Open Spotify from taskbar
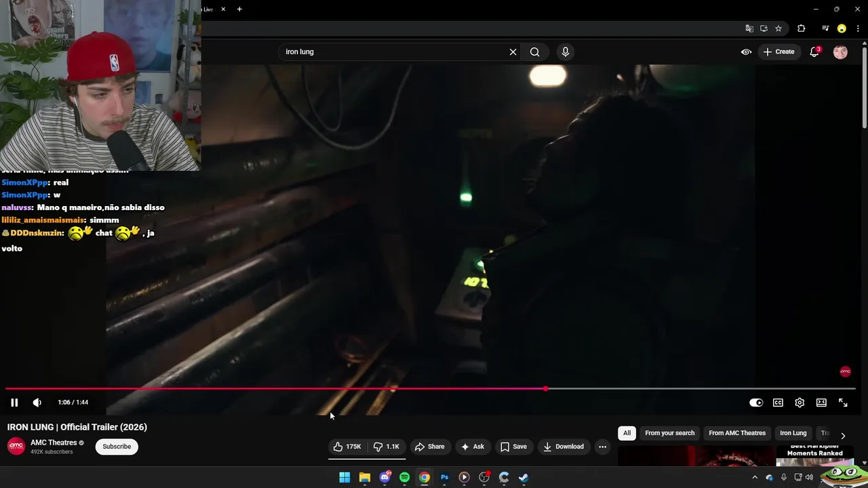This screenshot has height=488, width=868. [x=405, y=477]
